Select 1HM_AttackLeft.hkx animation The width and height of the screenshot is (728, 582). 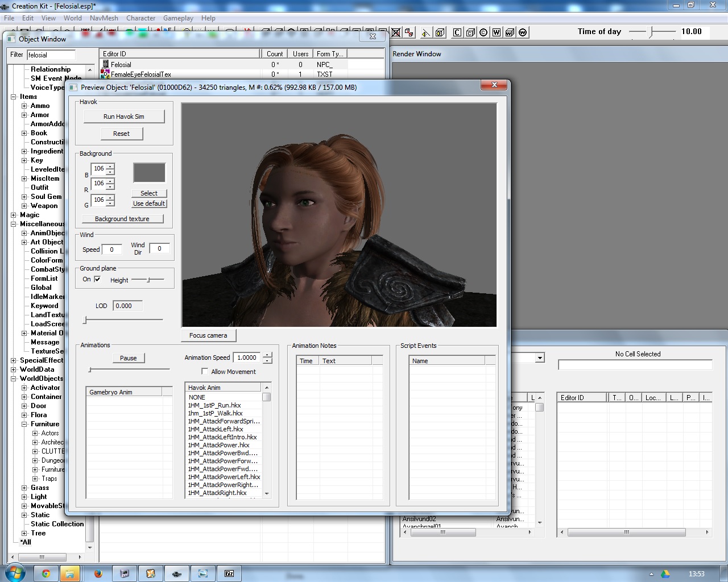point(216,429)
